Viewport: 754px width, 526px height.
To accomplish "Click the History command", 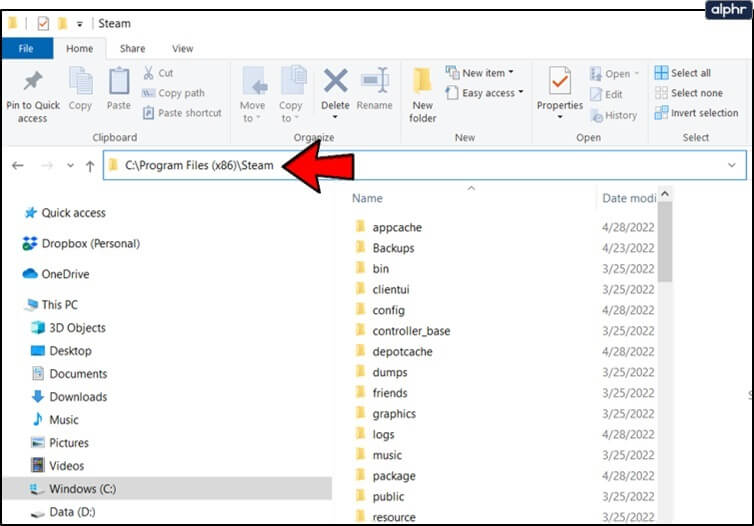I will pyautogui.click(x=614, y=115).
